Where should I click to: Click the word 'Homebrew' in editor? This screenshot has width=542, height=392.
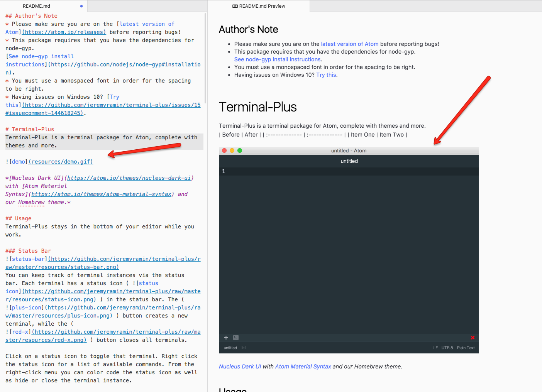click(32, 202)
